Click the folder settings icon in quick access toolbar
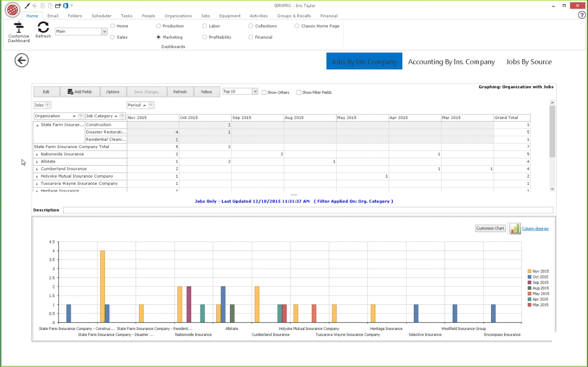Image resolution: width=588 pixels, height=367 pixels. coord(58,5)
